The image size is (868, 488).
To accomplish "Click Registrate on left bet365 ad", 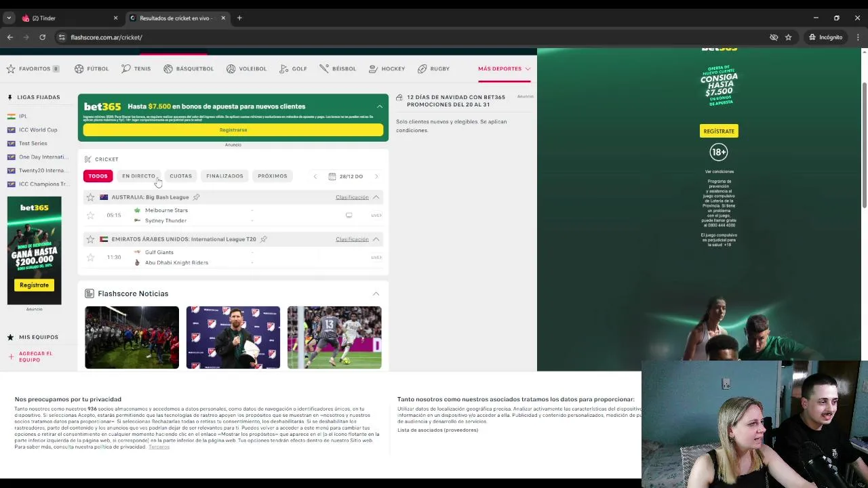I will point(34,285).
